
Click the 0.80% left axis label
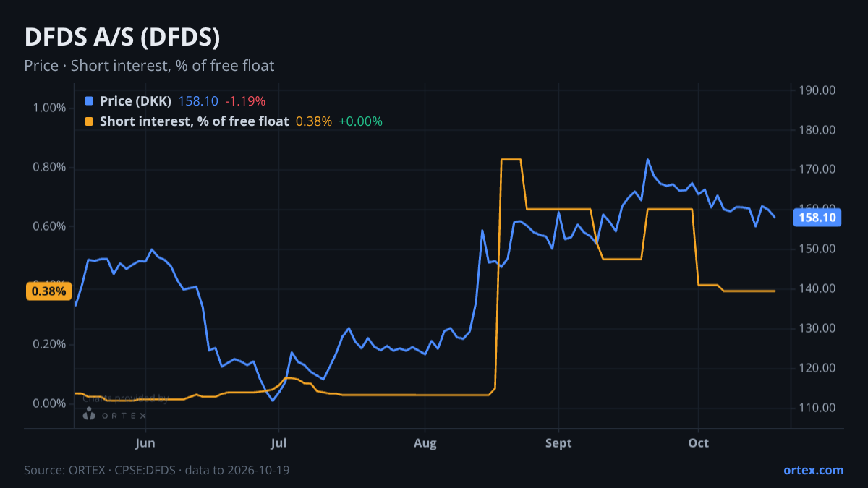(x=50, y=168)
